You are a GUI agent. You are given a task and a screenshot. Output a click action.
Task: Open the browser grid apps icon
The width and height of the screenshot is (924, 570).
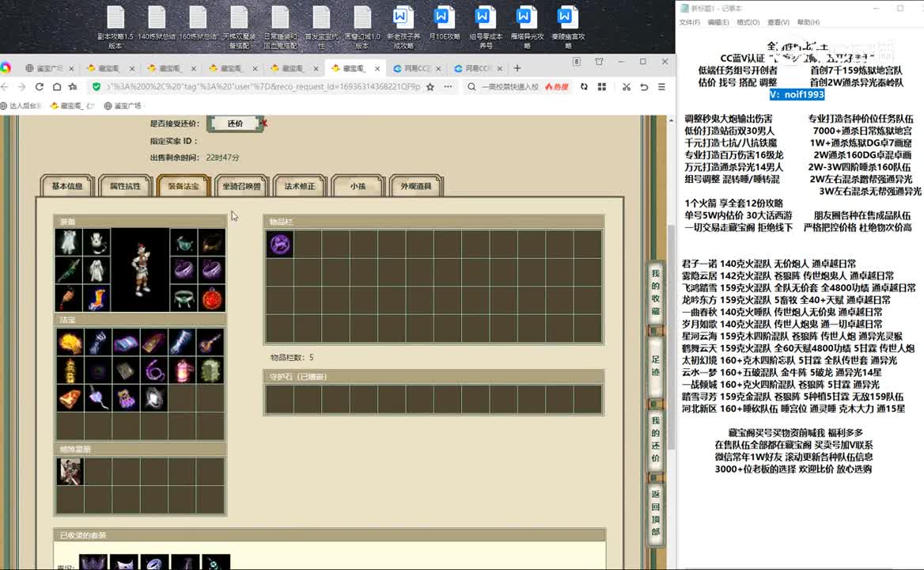602,86
